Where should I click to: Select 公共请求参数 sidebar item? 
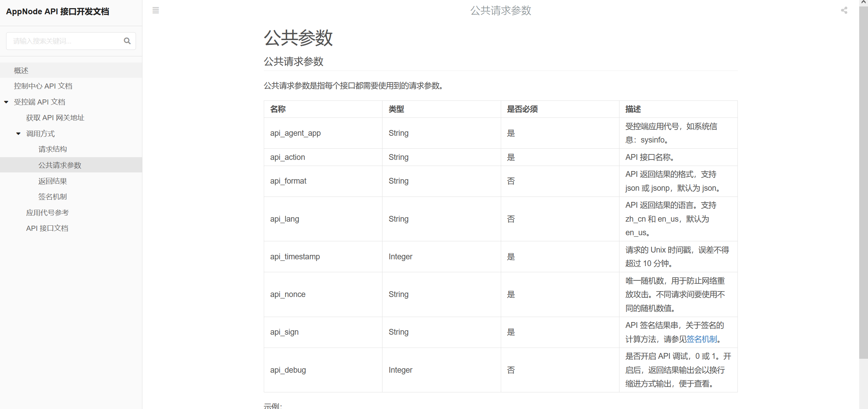(x=71, y=165)
